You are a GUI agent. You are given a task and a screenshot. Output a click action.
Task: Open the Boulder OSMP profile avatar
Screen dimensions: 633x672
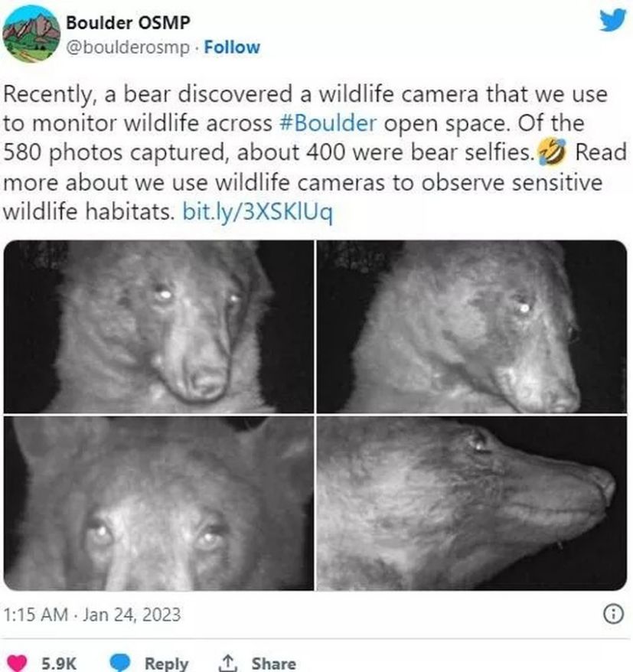(x=31, y=34)
